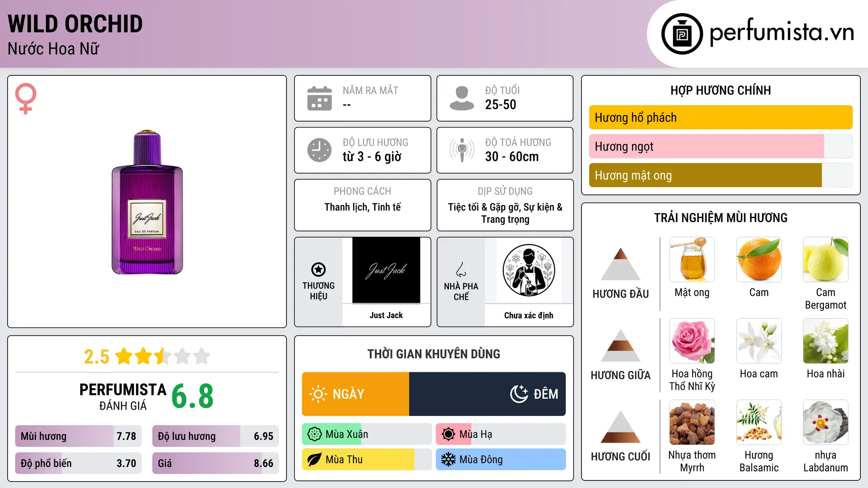Click the Mùa Hạ season bar
The image size is (868, 488).
click(501, 434)
